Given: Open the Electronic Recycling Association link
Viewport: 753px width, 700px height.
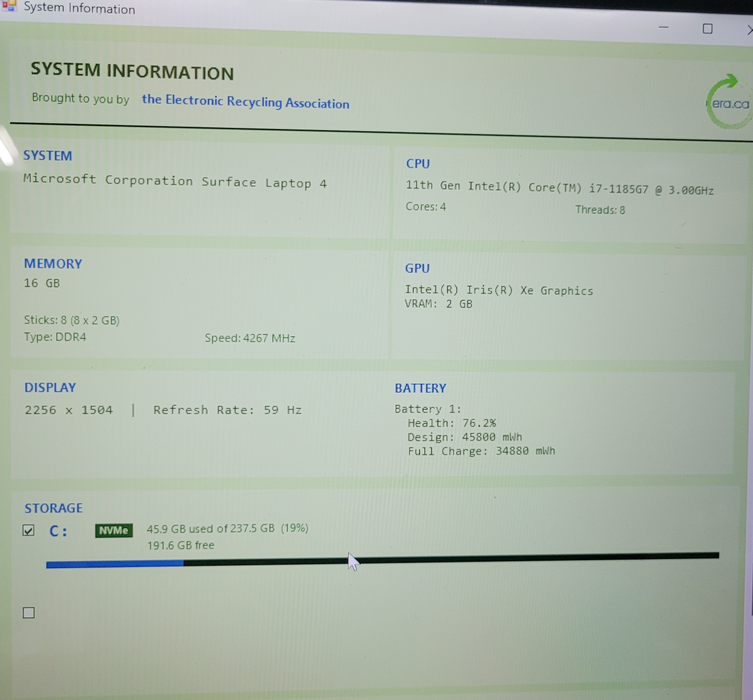Looking at the screenshot, I should coord(245,101).
